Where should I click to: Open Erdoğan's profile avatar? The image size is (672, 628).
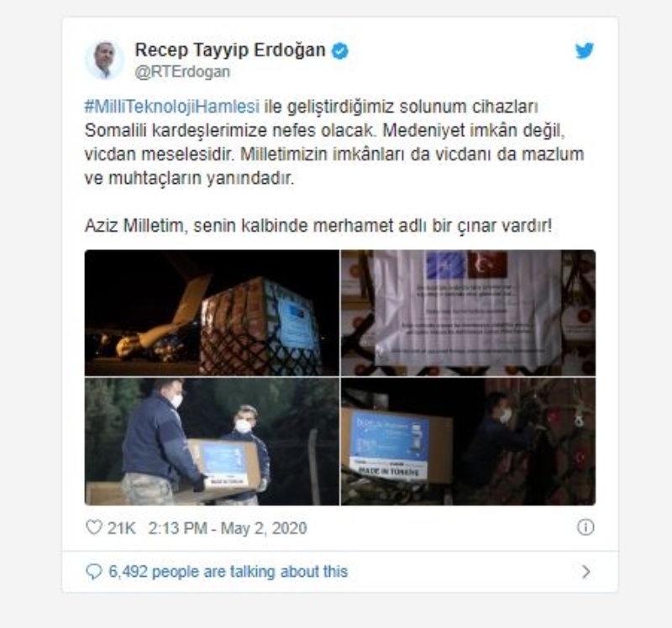[x=104, y=60]
